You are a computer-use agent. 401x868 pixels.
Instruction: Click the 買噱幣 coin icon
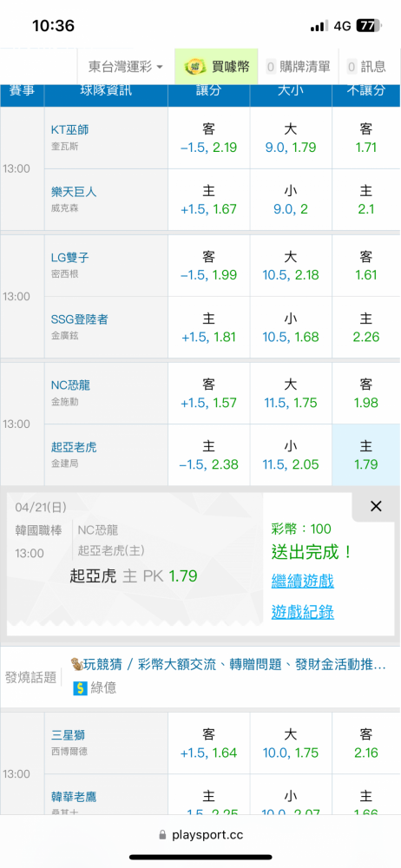coord(195,67)
